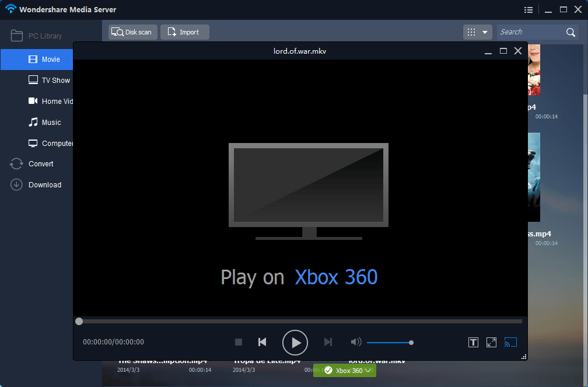588x387 pixels.
Task: Start a Disk scan
Action: tap(133, 32)
